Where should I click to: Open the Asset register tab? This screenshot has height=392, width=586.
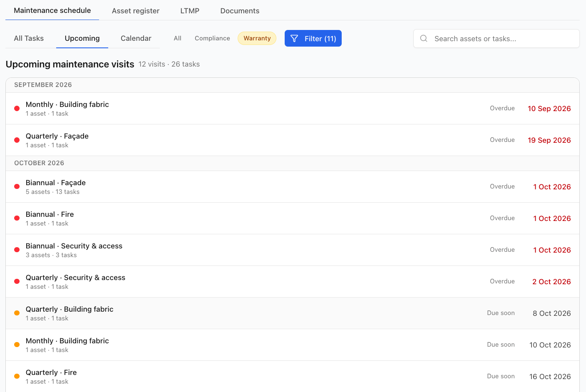pyautogui.click(x=136, y=11)
